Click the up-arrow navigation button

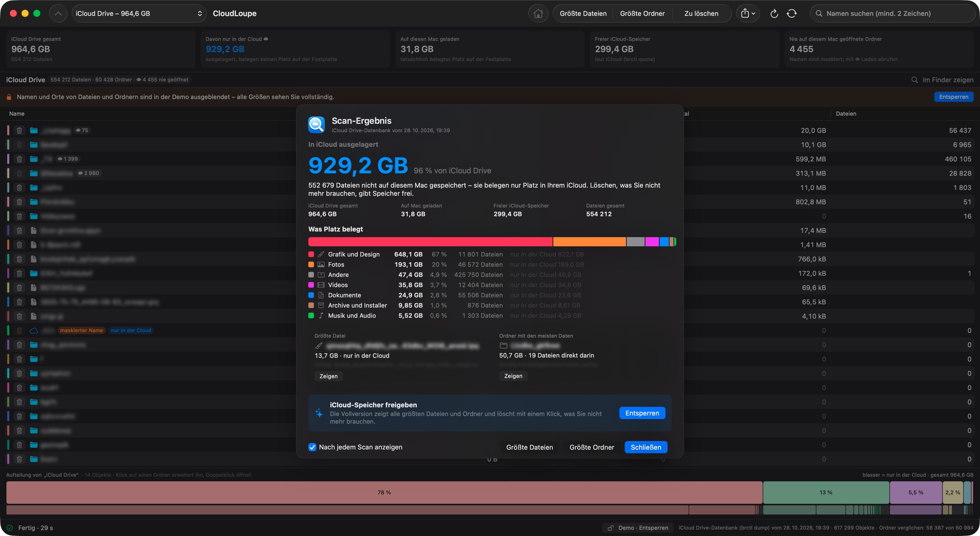[x=58, y=13]
